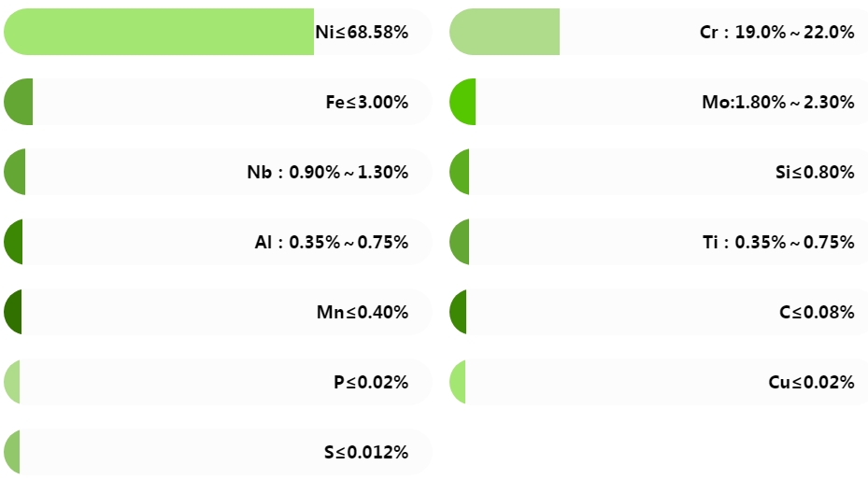Select the Nb : 0.90%~1.30% text

(328, 172)
